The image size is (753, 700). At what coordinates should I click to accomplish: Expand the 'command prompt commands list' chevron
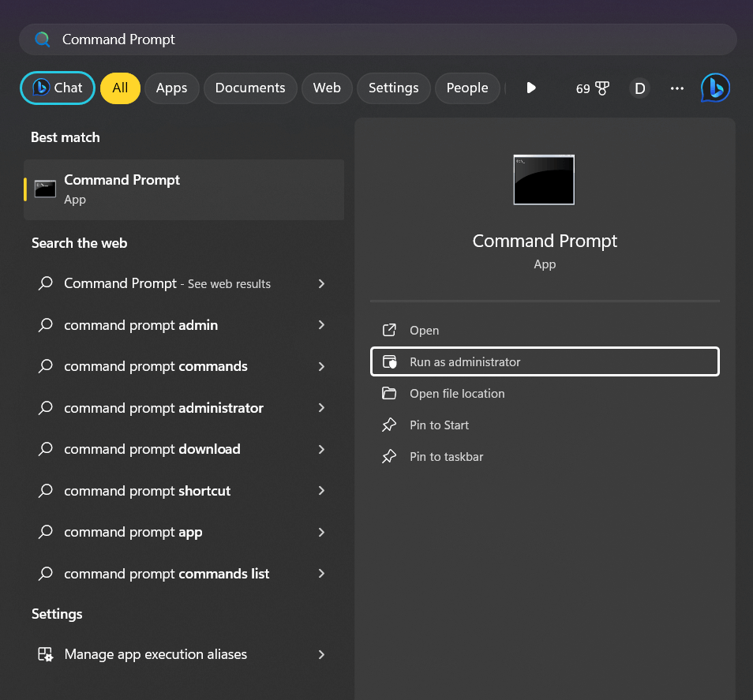[321, 574]
